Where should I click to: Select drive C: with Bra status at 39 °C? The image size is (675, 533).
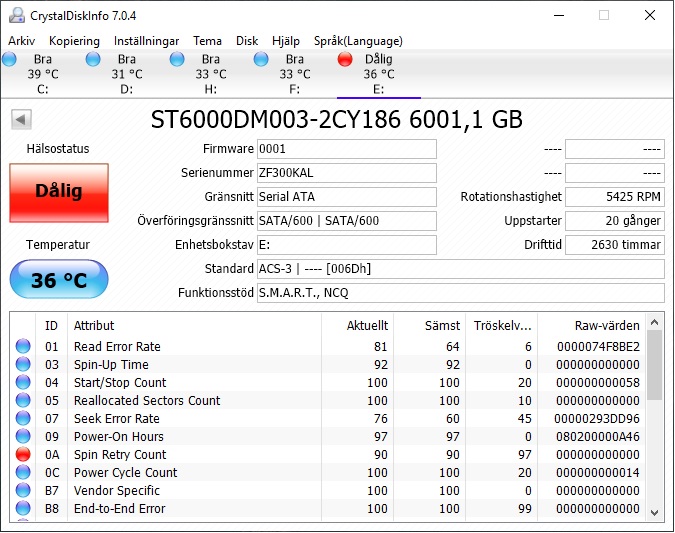(x=43, y=74)
